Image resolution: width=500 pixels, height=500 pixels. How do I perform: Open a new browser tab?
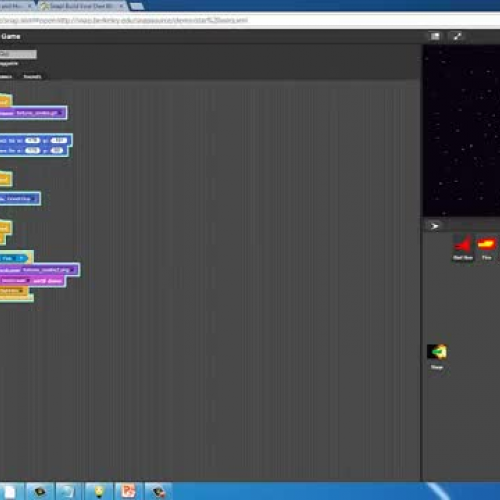tap(137, 6)
